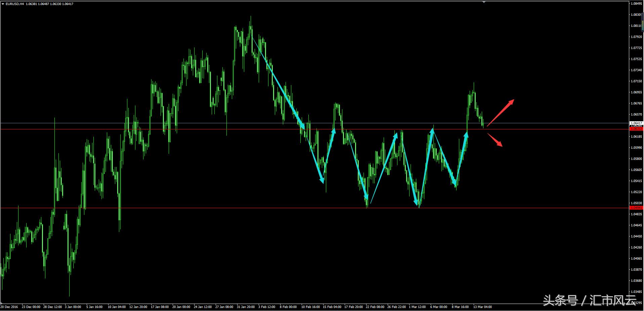Click price scale value 1.05605
The width and height of the screenshot is (644, 311).
click(636, 170)
